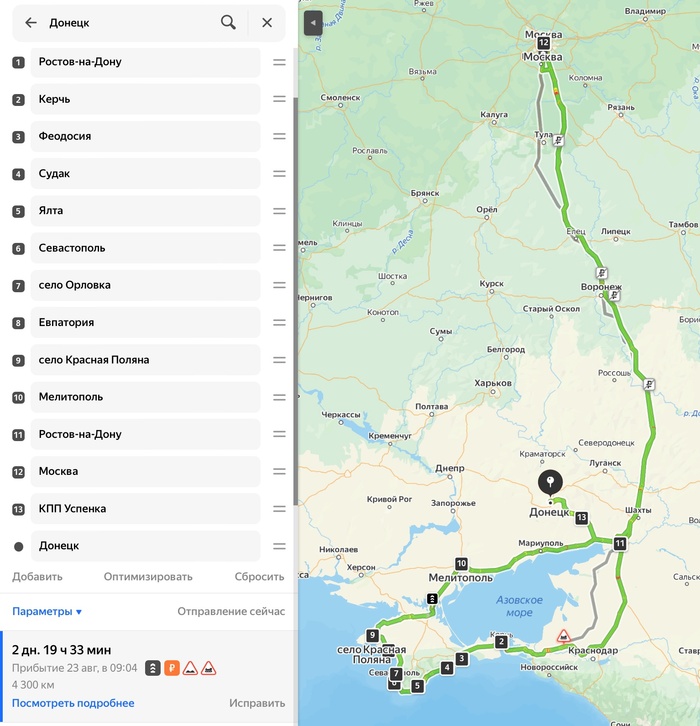Click the black destination pin over Донецк
Image resolution: width=700 pixels, height=726 pixels.
point(550,483)
